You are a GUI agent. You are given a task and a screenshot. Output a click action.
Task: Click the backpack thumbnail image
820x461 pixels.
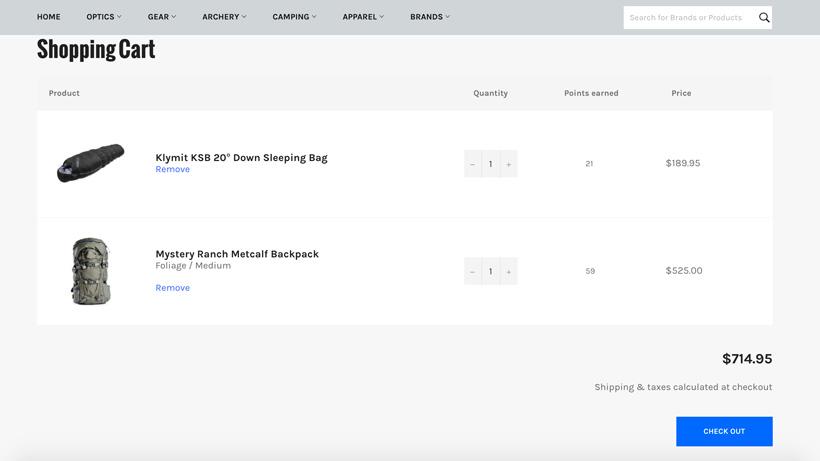pyautogui.click(x=90, y=271)
